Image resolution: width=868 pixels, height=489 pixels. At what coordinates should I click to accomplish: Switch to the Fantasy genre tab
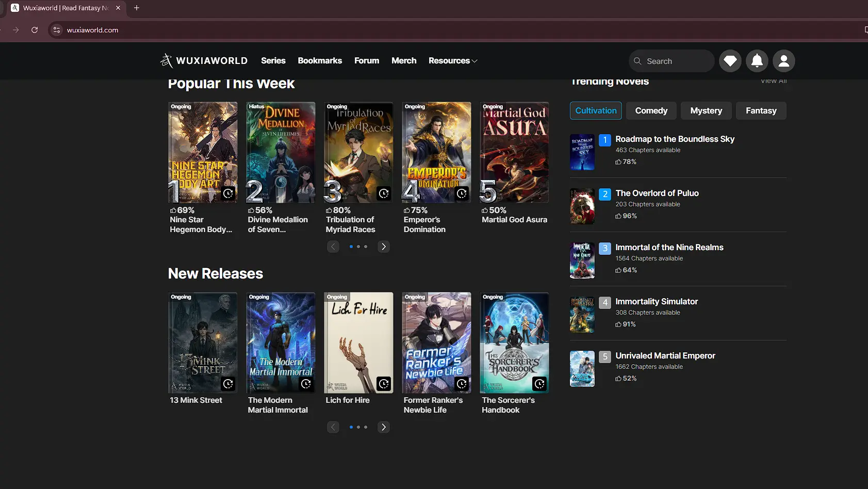(x=761, y=111)
